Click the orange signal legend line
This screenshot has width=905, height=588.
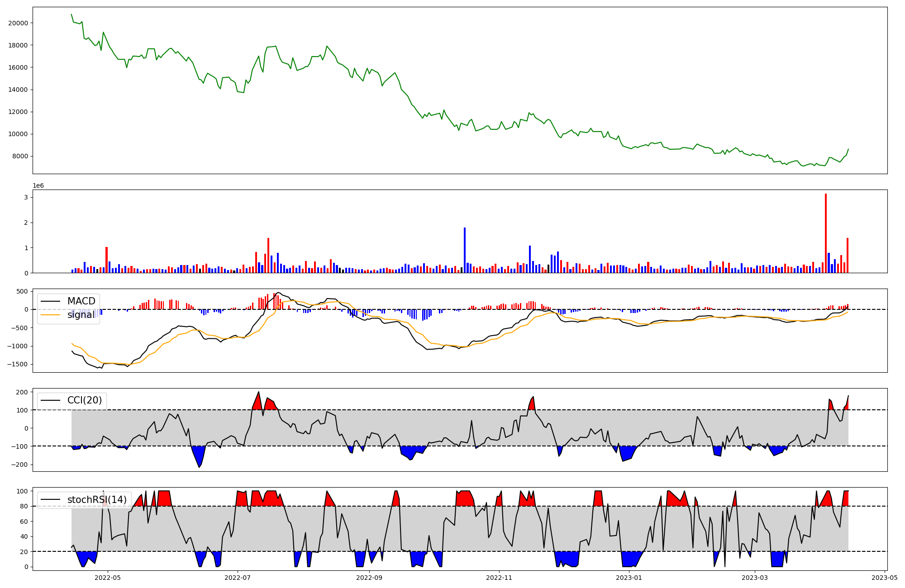point(50,315)
